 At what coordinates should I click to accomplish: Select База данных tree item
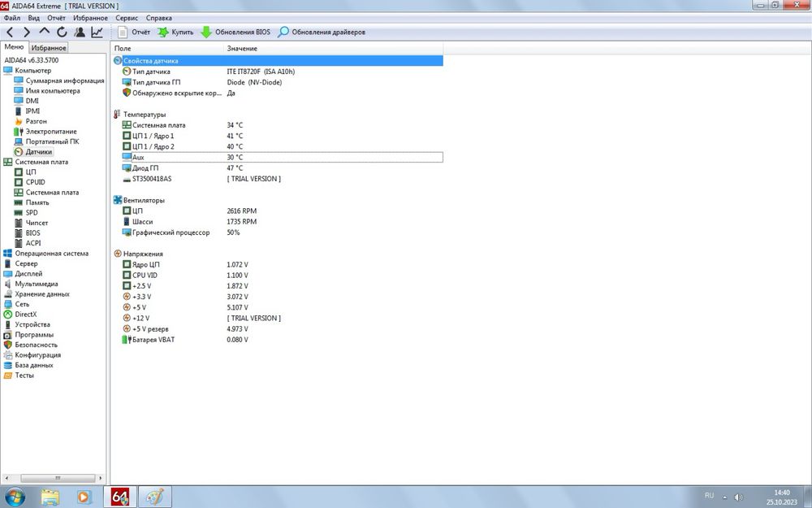coord(28,365)
